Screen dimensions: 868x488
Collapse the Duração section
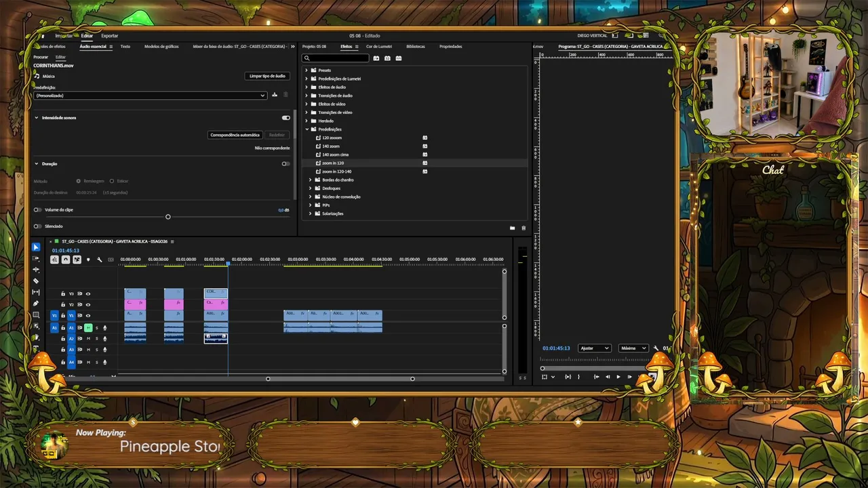pos(37,164)
